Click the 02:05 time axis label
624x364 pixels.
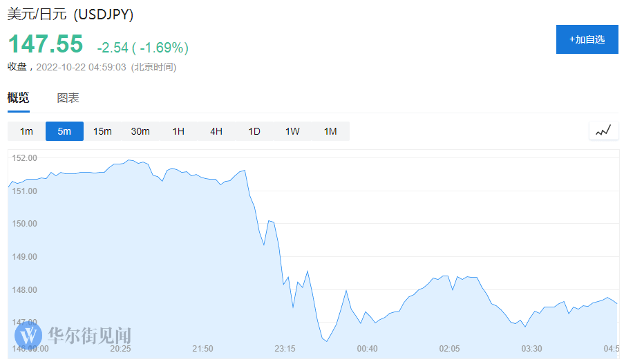point(449,349)
